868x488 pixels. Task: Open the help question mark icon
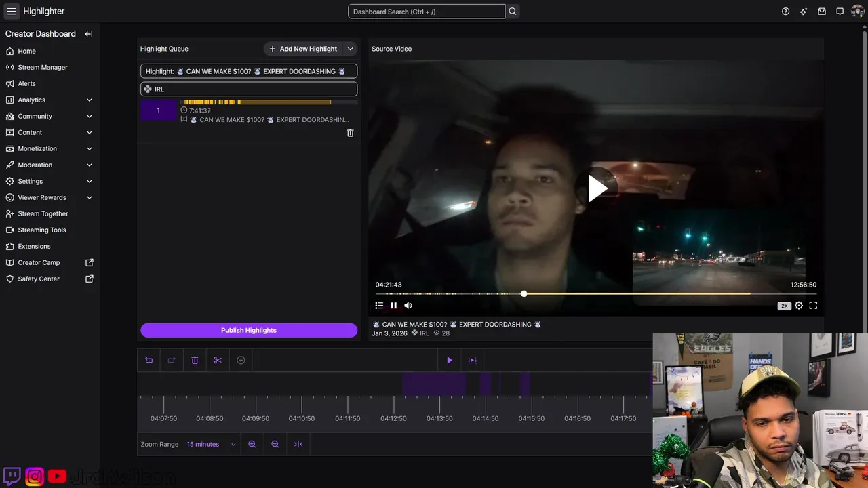(x=785, y=12)
